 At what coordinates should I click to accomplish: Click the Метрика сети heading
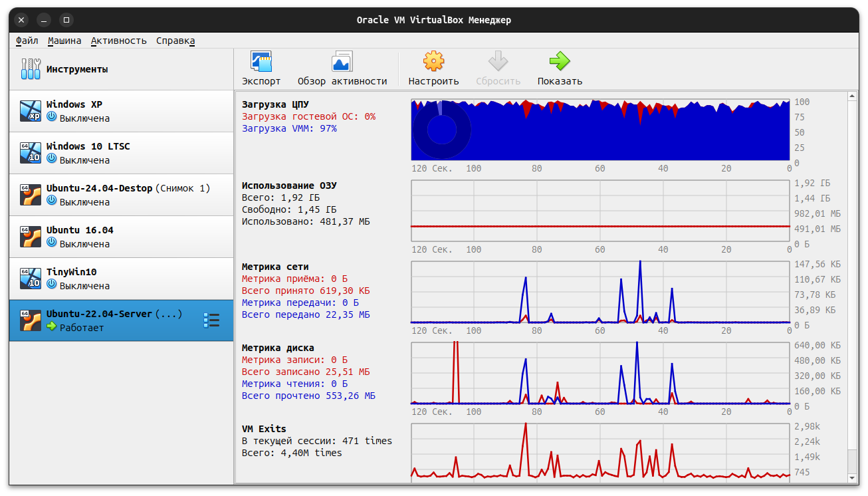pos(275,267)
